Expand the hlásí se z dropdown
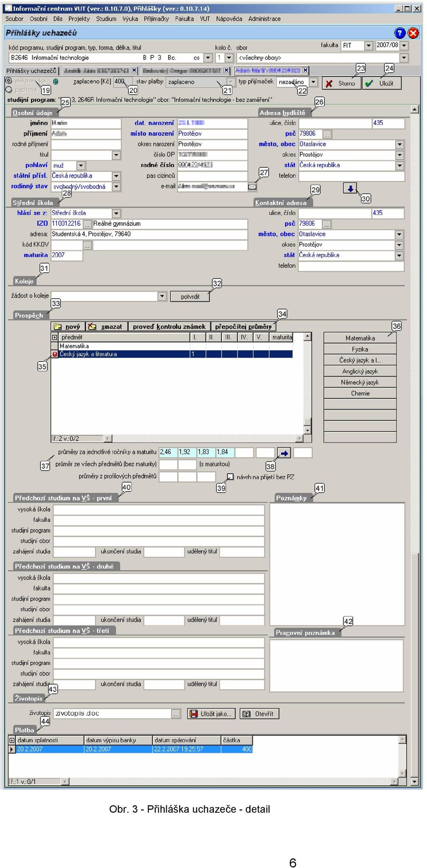This screenshot has width=427, height=868. click(116, 214)
